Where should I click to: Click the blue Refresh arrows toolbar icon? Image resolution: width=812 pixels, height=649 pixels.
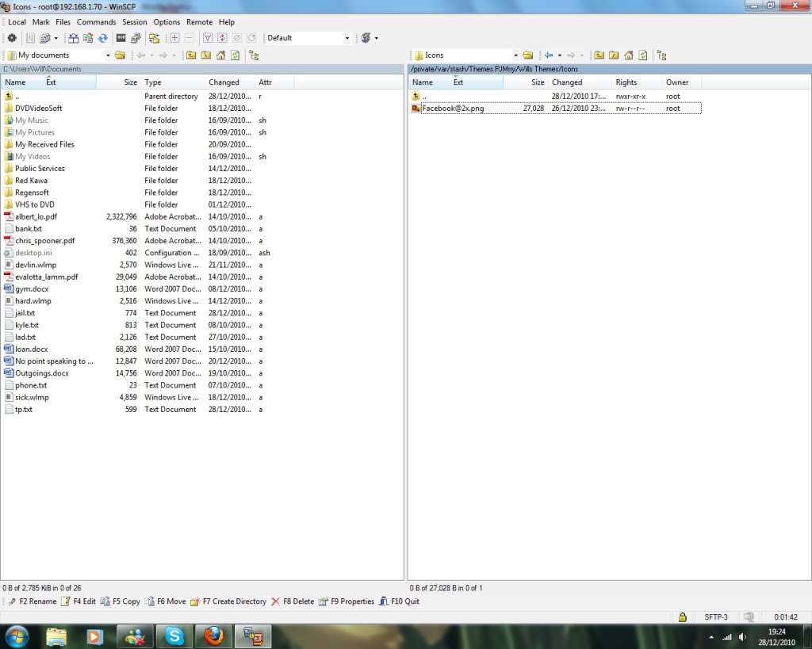103,38
